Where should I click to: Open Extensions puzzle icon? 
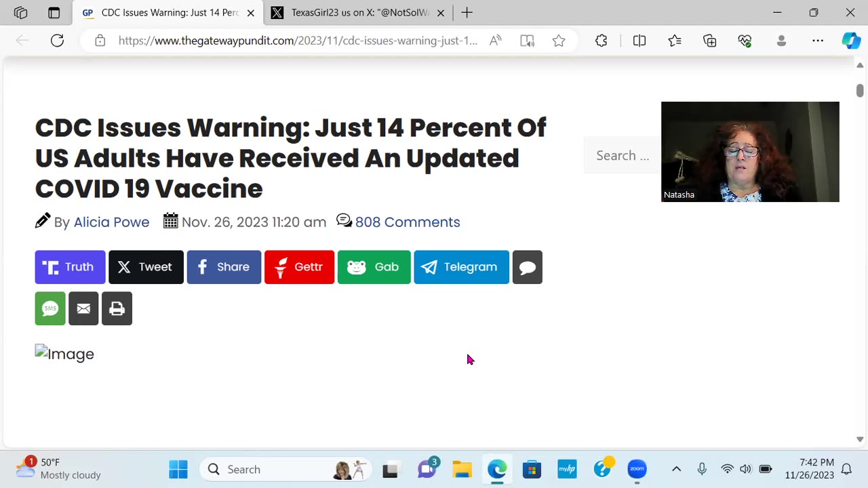[x=601, y=41]
